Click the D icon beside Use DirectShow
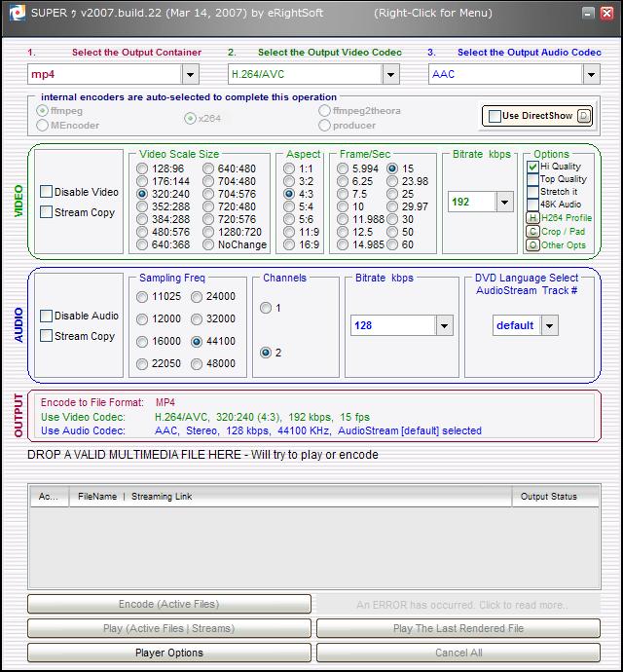Viewport: 623px width, 672px height. [584, 116]
